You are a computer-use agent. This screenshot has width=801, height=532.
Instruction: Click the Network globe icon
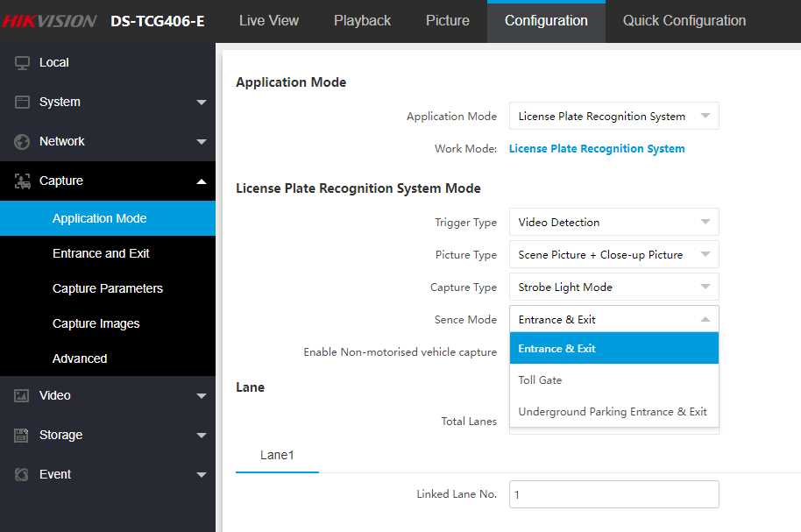tap(22, 142)
